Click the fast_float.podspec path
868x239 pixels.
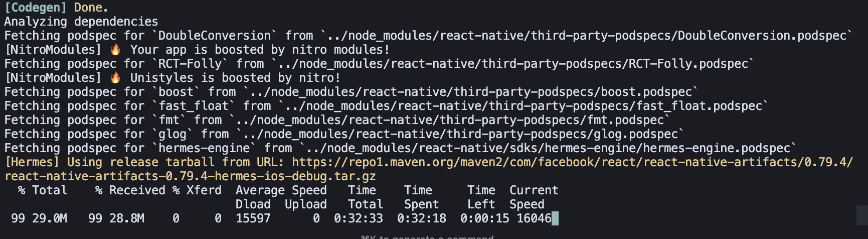pos(523,106)
